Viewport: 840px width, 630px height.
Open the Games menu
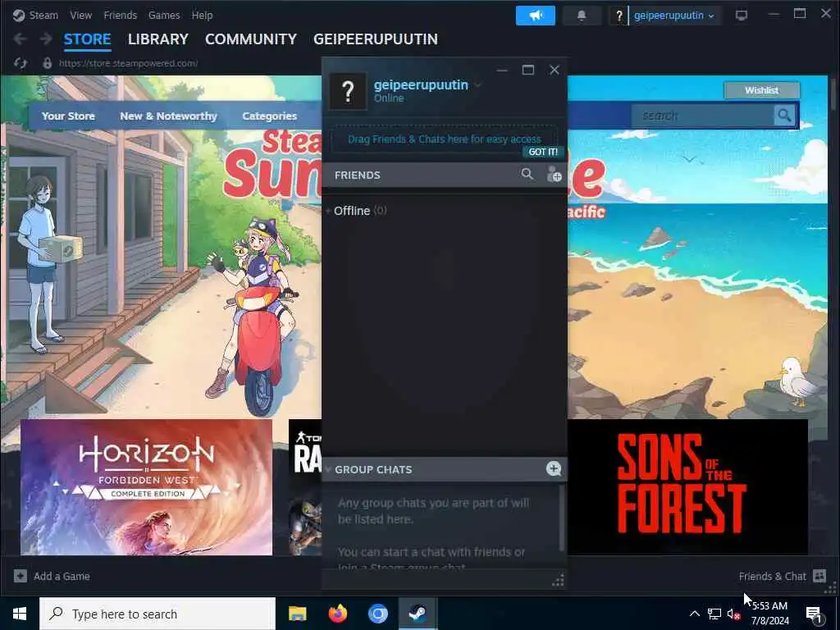pyautogui.click(x=164, y=15)
